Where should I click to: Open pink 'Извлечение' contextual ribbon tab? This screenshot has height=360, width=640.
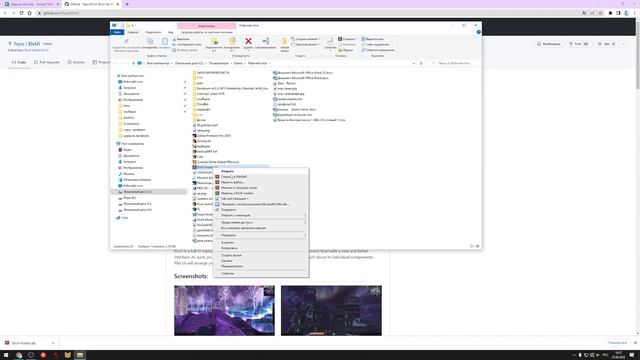[x=207, y=26]
